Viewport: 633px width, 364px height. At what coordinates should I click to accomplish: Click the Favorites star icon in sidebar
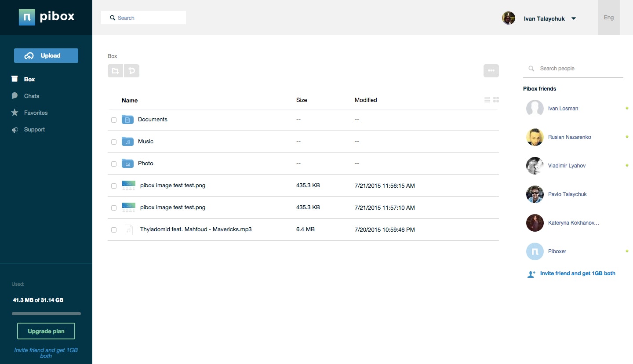coord(15,113)
